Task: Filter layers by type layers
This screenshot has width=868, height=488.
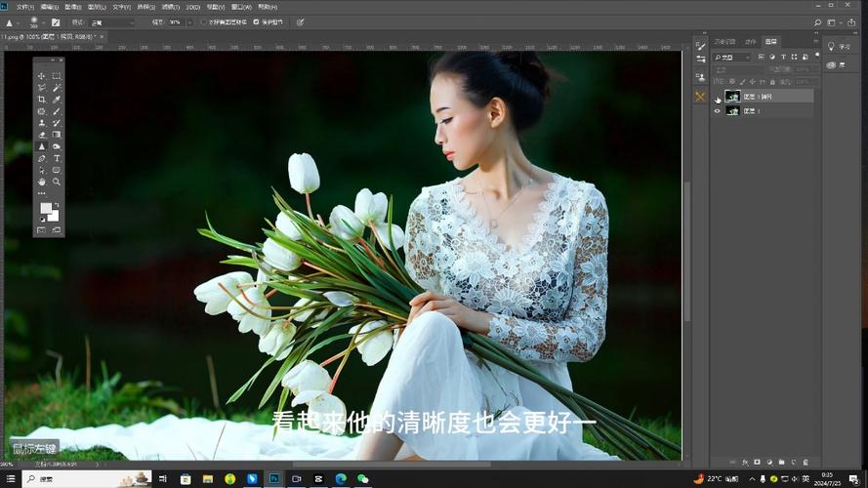Action: [x=783, y=57]
